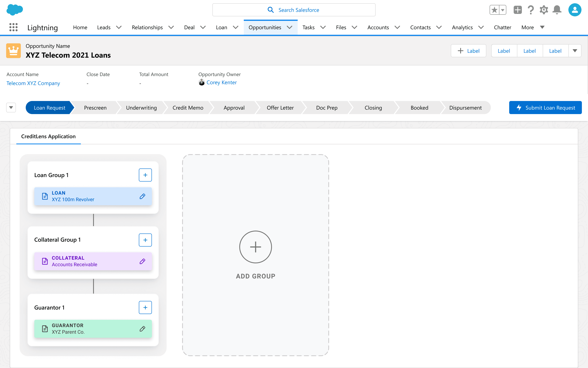Open the notifications bell

(557, 10)
